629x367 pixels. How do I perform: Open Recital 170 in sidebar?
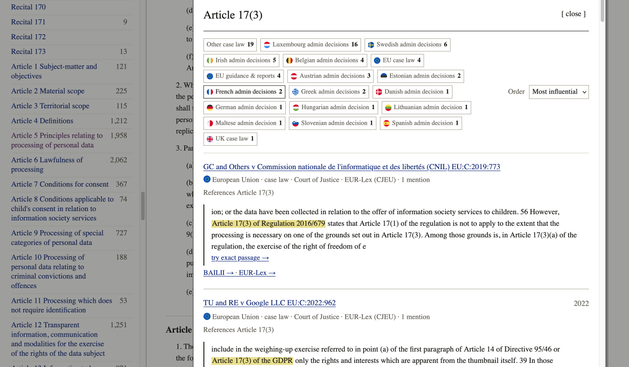click(28, 7)
